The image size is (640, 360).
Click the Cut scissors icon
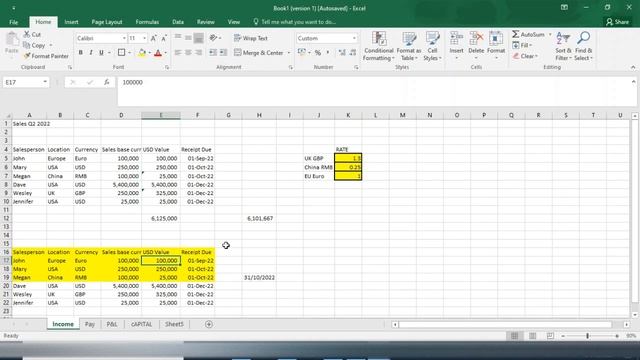tap(27, 34)
